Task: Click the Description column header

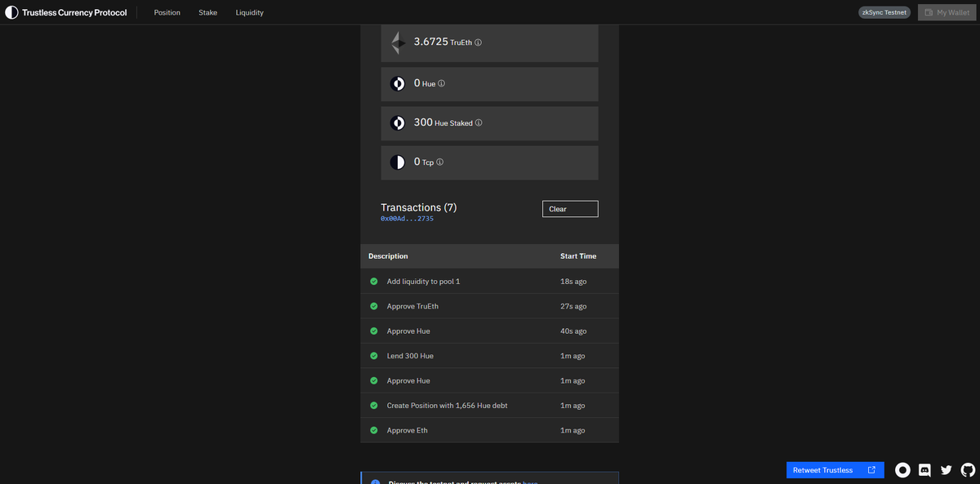Action: (x=388, y=256)
